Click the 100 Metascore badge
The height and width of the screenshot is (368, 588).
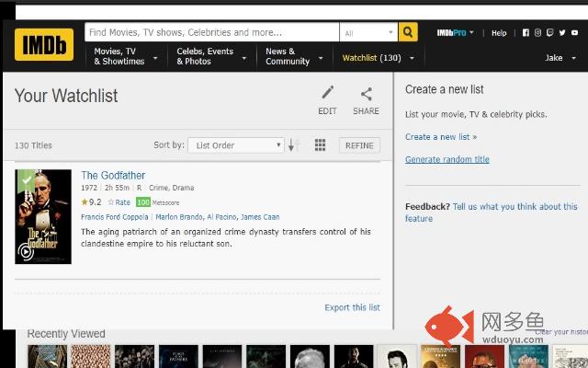[x=143, y=202]
